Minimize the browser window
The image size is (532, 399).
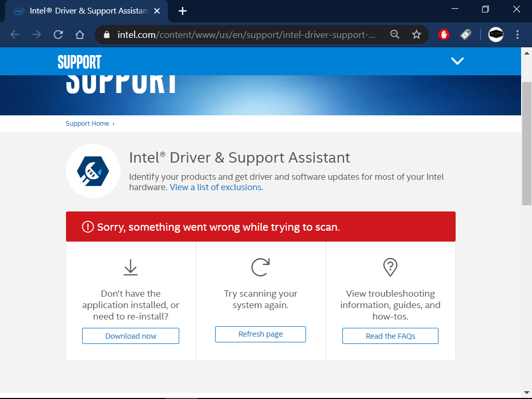(455, 9)
